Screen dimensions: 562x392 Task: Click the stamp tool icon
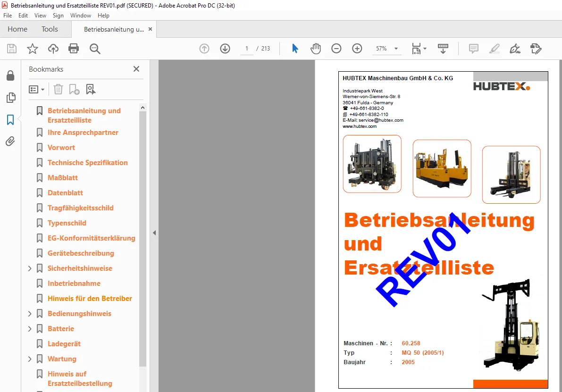point(536,49)
